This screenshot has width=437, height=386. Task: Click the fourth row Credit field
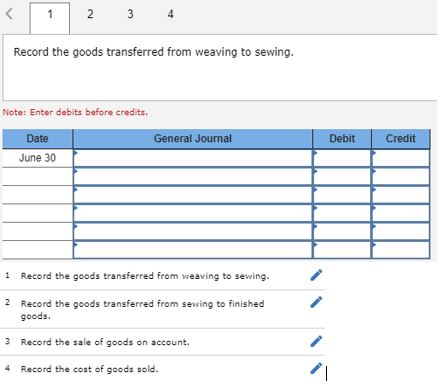pyautogui.click(x=401, y=213)
